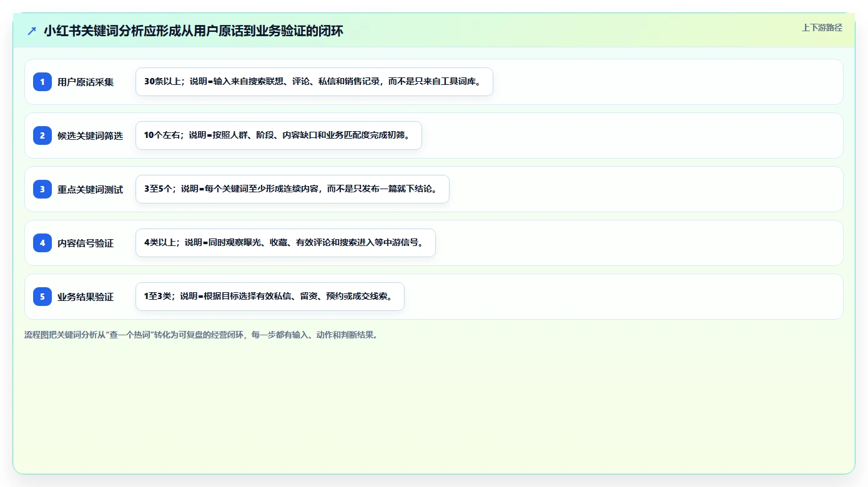Select the 业务结果验证 step label
This screenshot has height=487, width=868.
(x=86, y=297)
